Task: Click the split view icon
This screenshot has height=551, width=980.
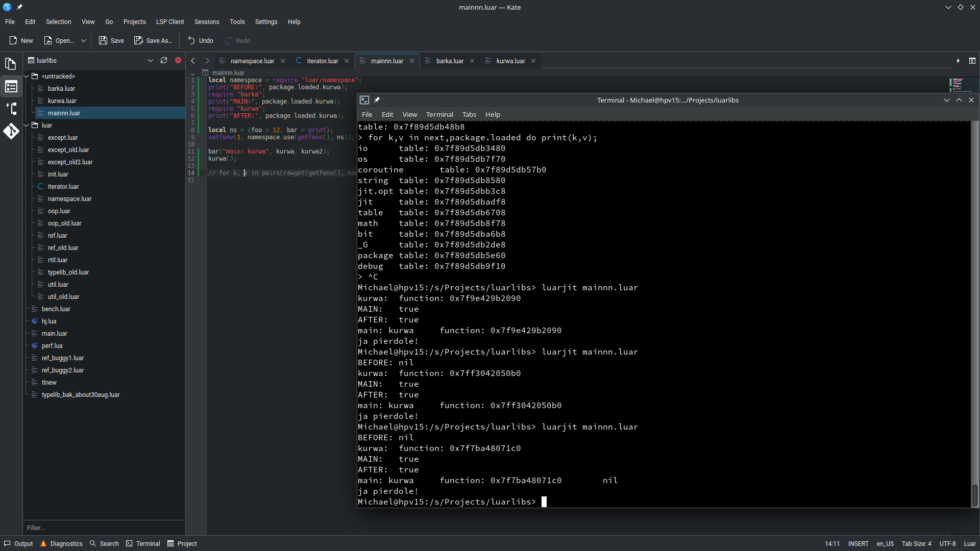Action: click(x=972, y=61)
